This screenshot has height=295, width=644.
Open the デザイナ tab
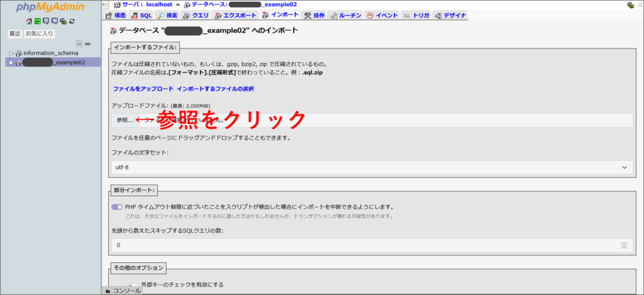(450, 16)
